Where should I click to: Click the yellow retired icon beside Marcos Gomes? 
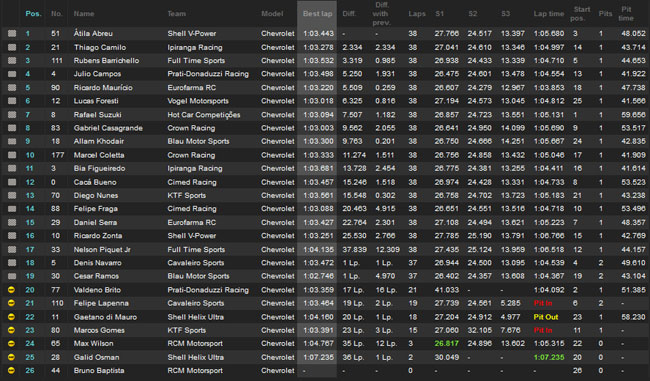pos(12,330)
